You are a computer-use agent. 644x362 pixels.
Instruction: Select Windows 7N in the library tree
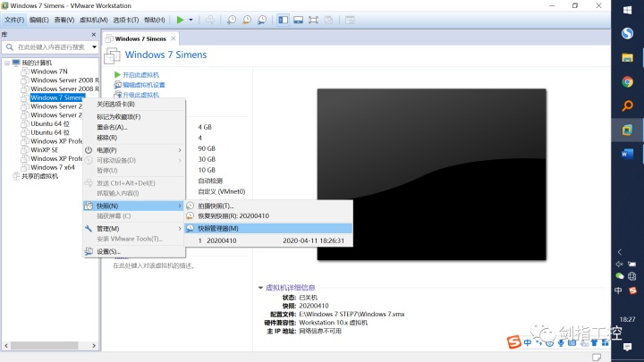point(49,72)
